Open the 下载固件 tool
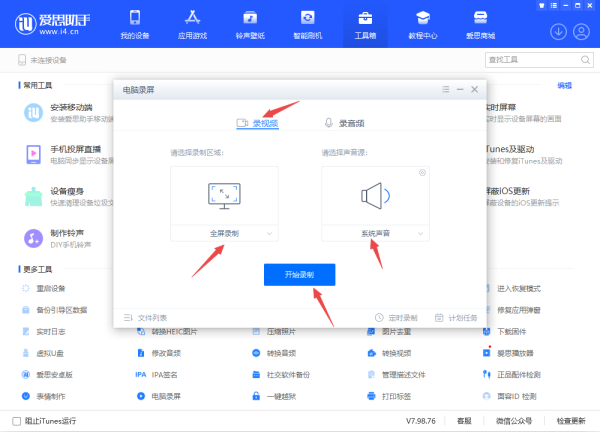The image size is (600, 432). pyautogui.click(x=505, y=331)
